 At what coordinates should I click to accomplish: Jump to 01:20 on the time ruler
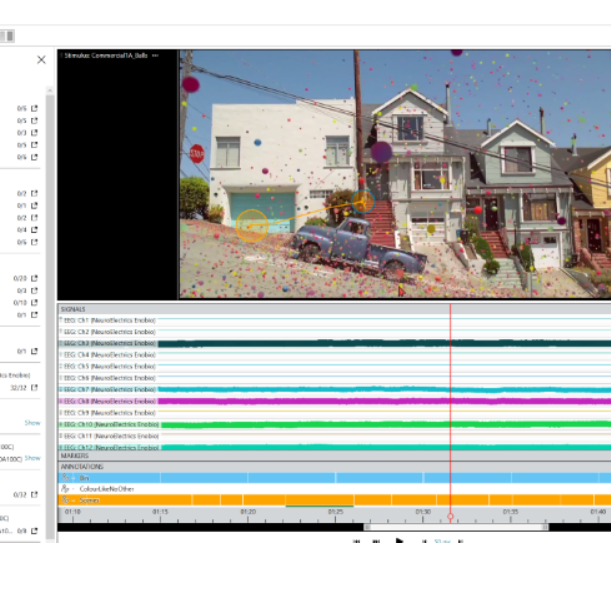click(248, 512)
